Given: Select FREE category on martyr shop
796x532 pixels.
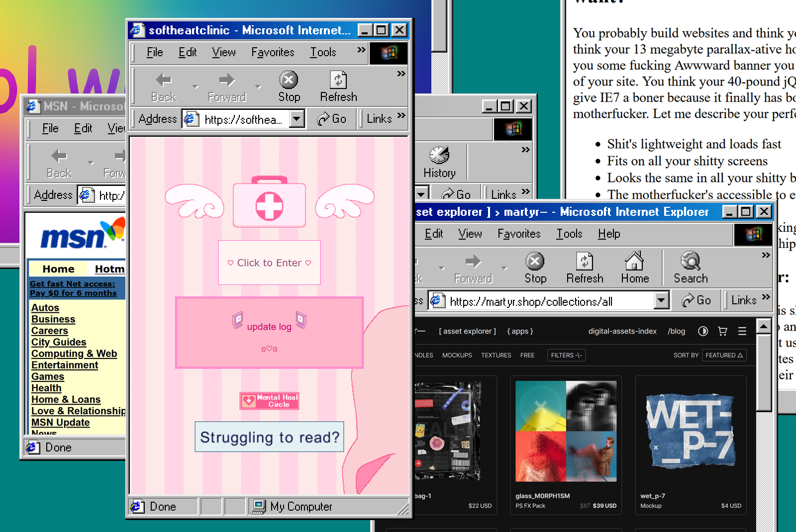Looking at the screenshot, I should pos(527,355).
